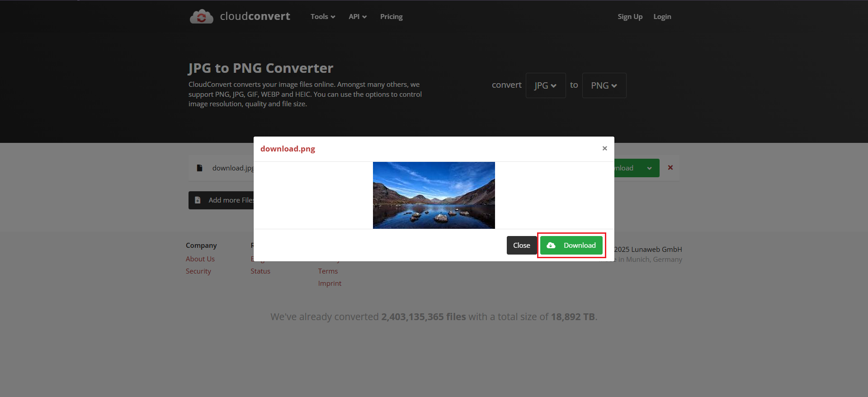The height and width of the screenshot is (397, 868).
Task: Click the JPG to PNG Converter heading
Action: 261,68
